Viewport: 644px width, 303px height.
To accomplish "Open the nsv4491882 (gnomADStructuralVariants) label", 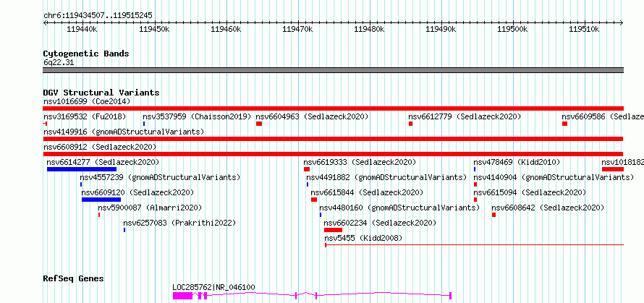I will tap(386, 177).
